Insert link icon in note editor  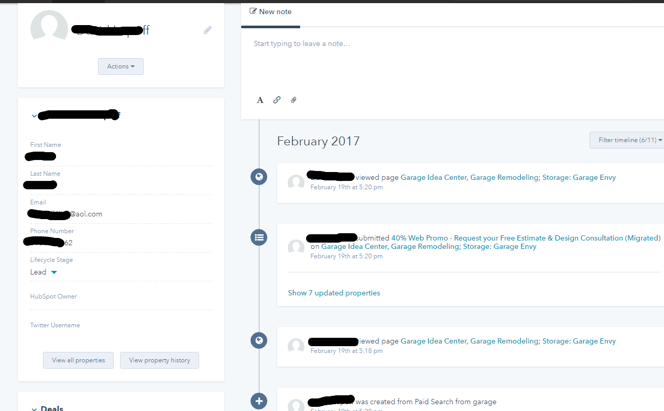coord(277,100)
